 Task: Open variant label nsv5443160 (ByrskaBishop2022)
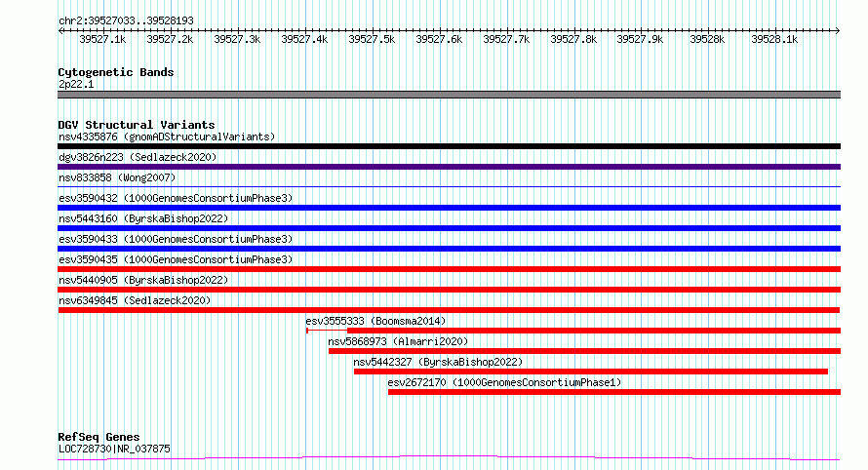[x=143, y=218]
